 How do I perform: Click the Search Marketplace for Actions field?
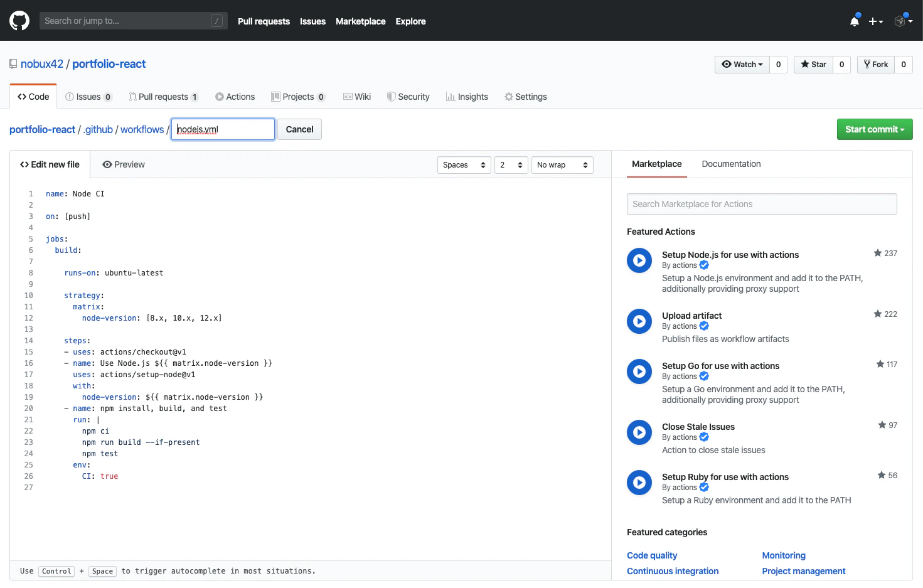762,204
